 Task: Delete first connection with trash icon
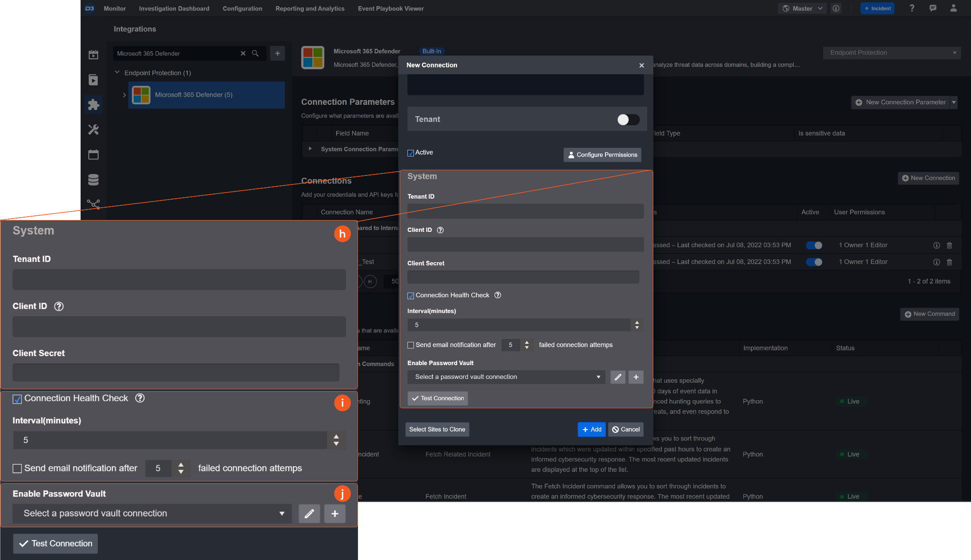tap(949, 245)
